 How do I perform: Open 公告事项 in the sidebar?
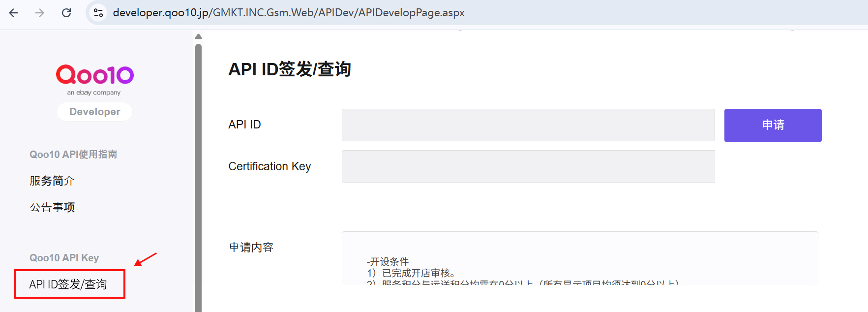[x=52, y=208]
